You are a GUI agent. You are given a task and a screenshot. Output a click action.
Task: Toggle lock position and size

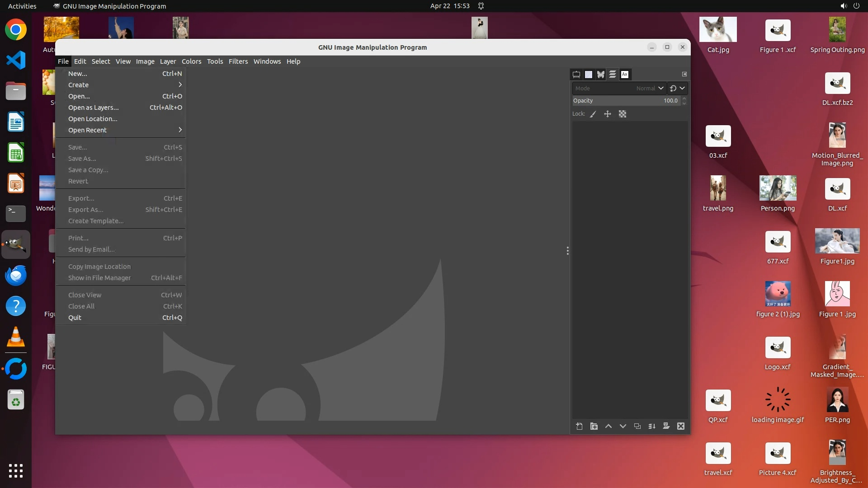608,114
